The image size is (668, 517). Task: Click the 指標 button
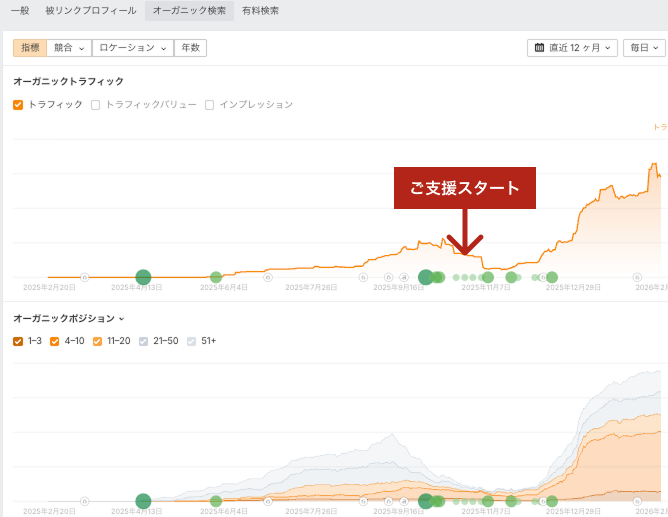click(30, 47)
